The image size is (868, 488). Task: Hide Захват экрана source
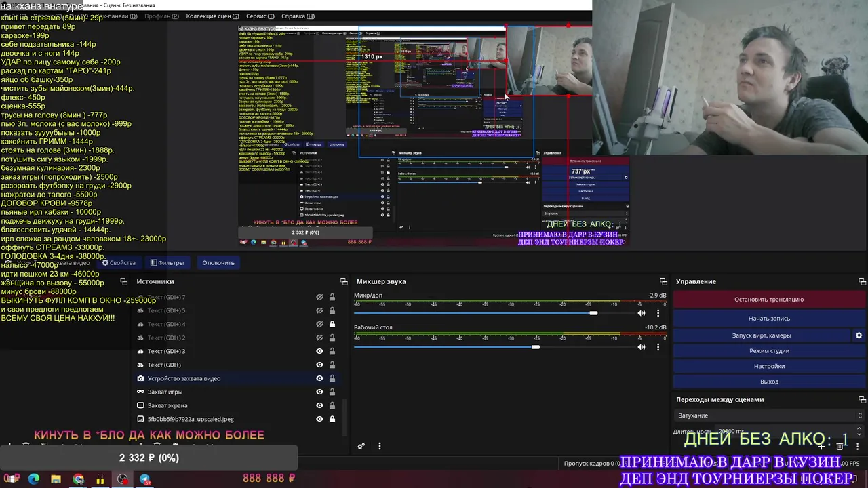click(319, 405)
